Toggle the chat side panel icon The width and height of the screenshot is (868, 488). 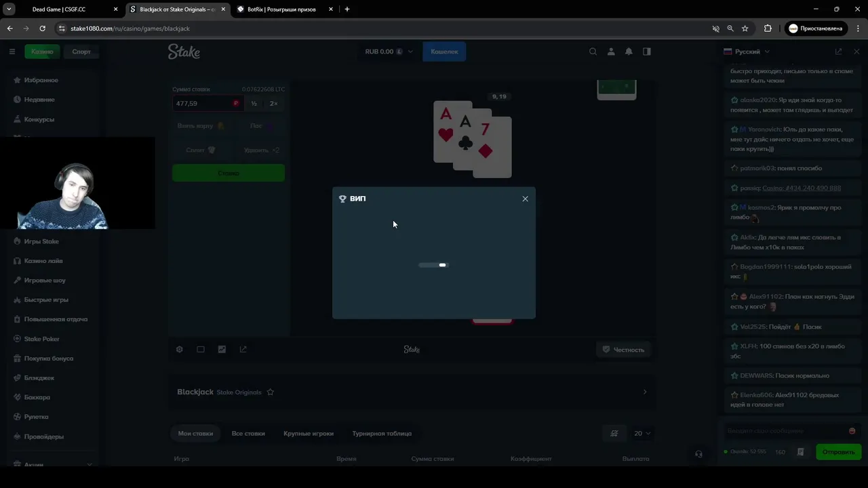click(647, 52)
